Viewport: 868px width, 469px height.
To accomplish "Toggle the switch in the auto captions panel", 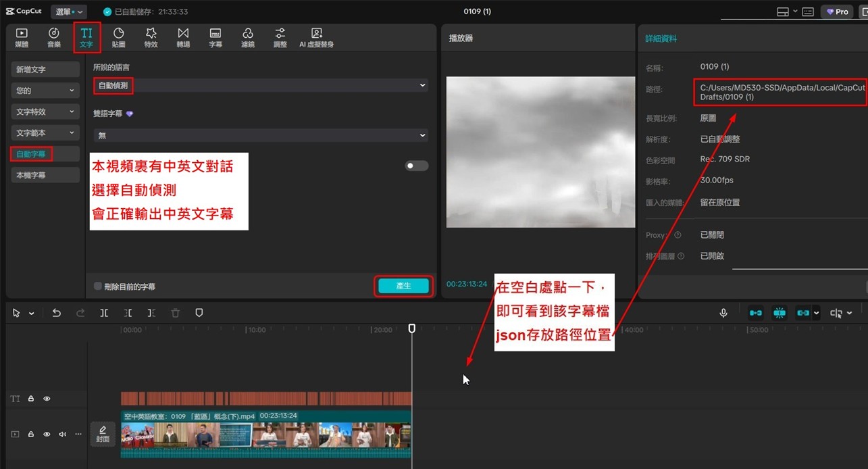I will click(x=416, y=166).
